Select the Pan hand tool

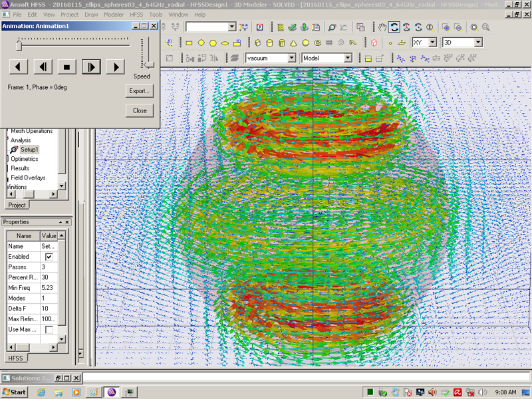382,27
